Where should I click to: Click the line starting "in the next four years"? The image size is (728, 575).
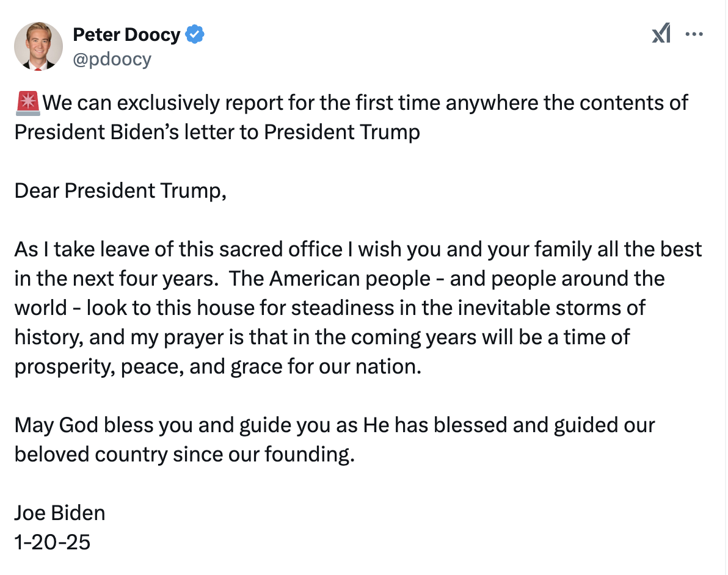339,279
